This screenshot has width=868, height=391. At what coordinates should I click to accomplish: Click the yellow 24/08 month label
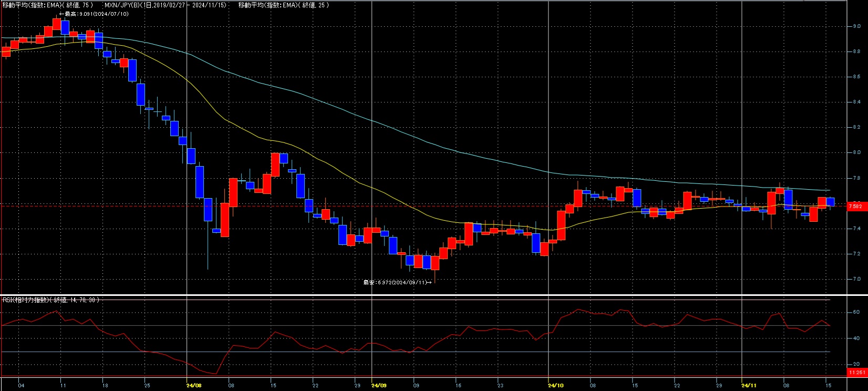click(x=194, y=385)
